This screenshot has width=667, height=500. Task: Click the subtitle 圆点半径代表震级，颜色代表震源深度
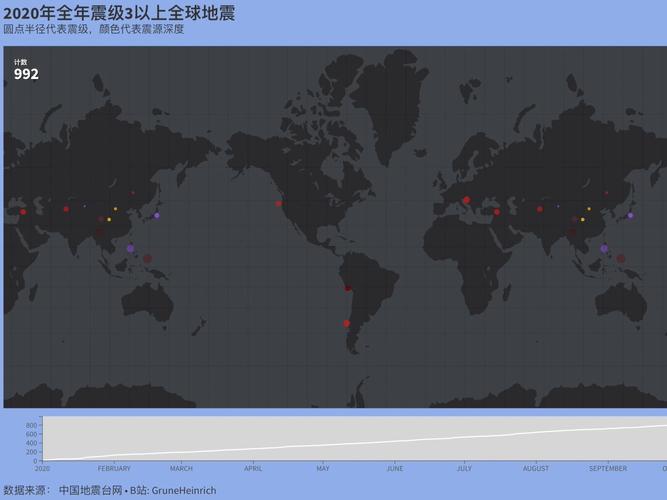[x=94, y=29]
